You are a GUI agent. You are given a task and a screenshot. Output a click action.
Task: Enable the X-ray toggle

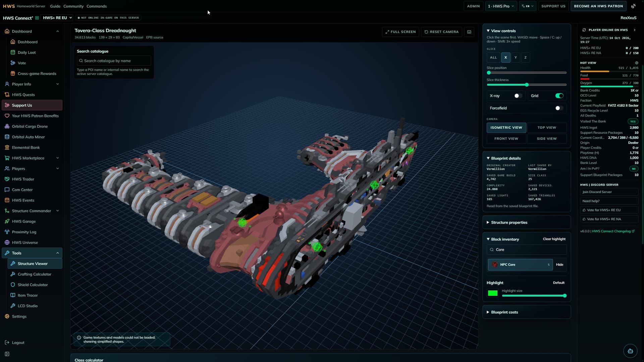[x=518, y=96]
